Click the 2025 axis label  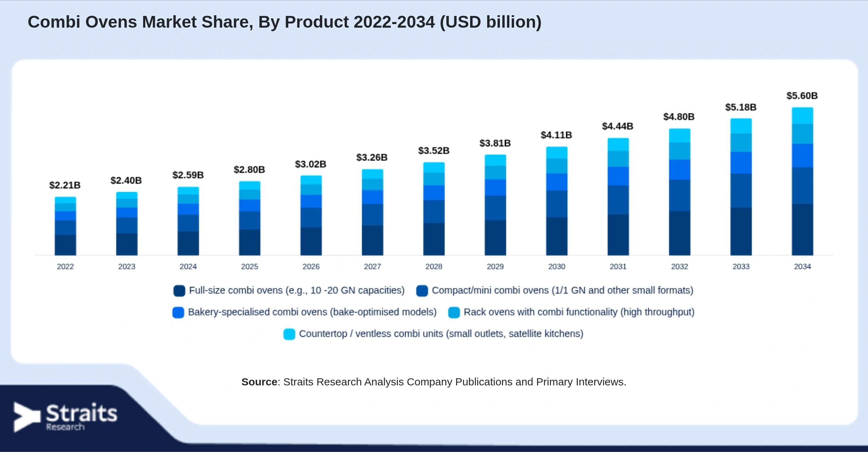coord(250,266)
